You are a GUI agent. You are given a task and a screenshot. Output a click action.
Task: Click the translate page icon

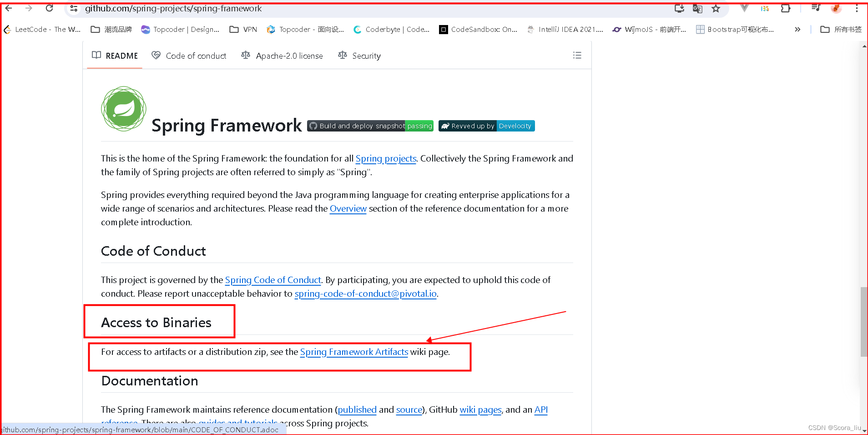697,8
